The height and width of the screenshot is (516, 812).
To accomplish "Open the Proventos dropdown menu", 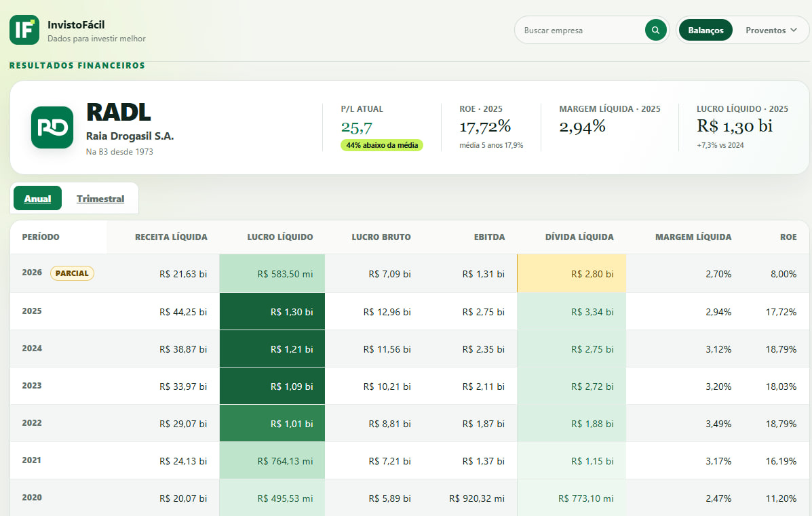I will tap(771, 30).
